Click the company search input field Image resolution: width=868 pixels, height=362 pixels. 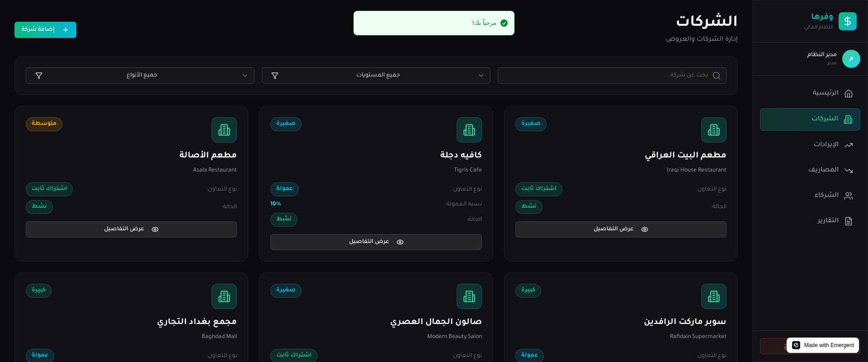(x=612, y=76)
